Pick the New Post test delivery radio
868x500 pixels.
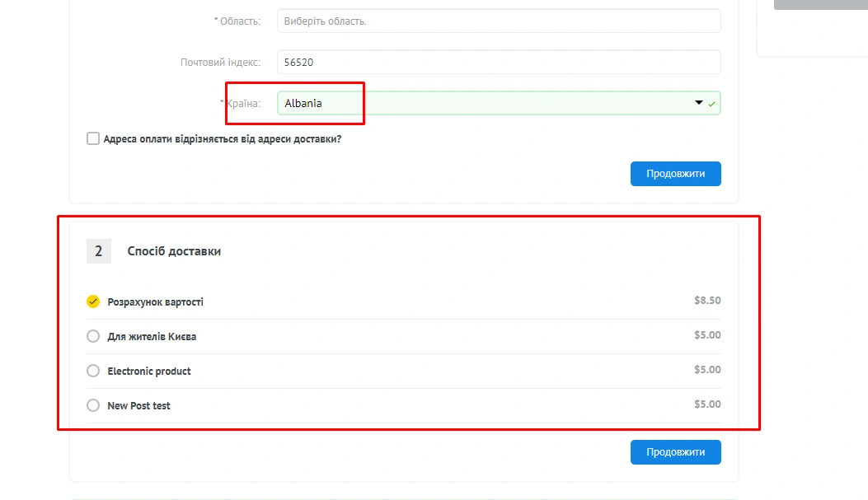pyautogui.click(x=93, y=405)
